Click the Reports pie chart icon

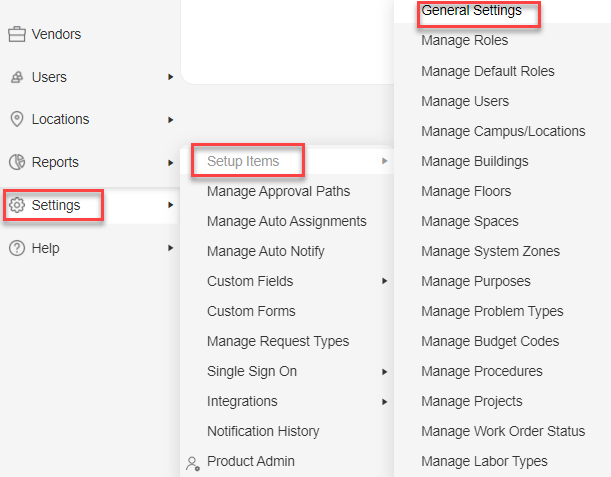17,162
